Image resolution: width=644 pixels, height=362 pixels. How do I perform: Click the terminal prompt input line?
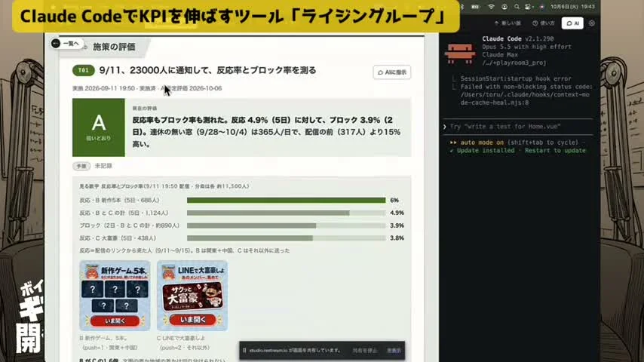[518, 127]
